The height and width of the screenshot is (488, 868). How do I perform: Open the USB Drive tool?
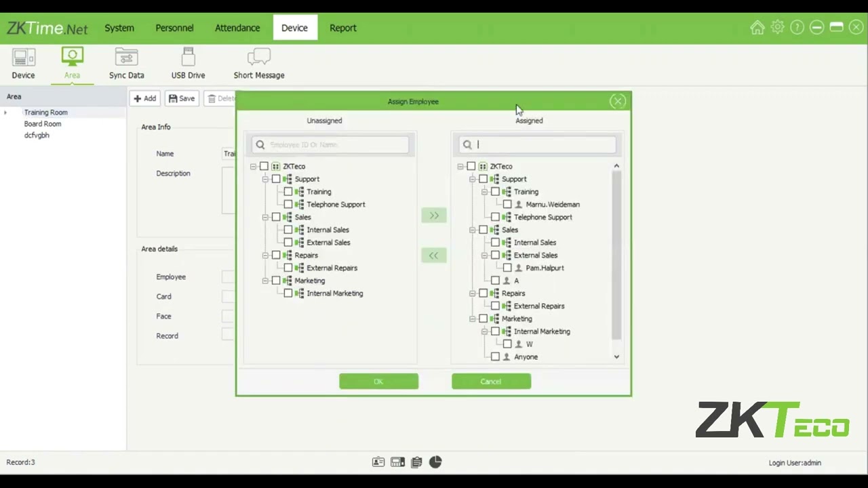click(188, 64)
